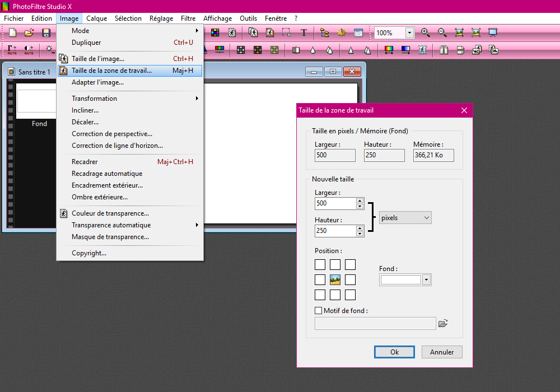
Task: Open the 100% zoom level dropdown
Action: click(410, 33)
